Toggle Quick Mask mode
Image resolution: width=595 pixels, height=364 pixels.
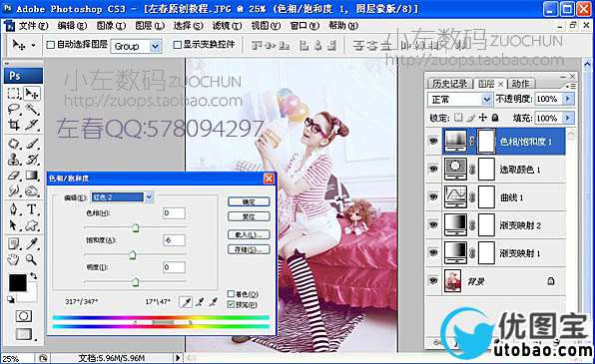pyautogui.click(x=24, y=316)
